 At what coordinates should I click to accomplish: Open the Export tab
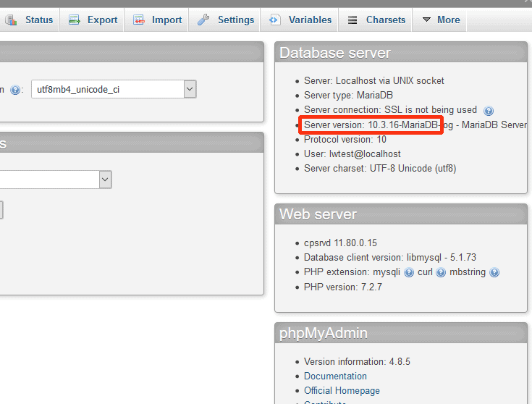click(x=92, y=20)
